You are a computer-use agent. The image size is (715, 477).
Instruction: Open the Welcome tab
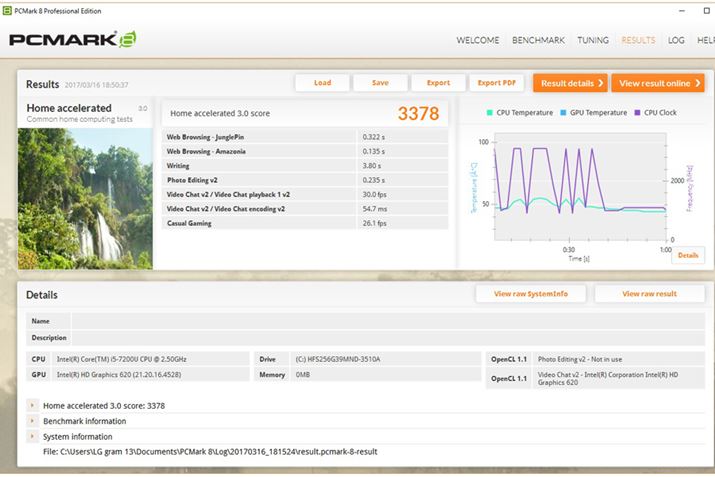point(478,41)
